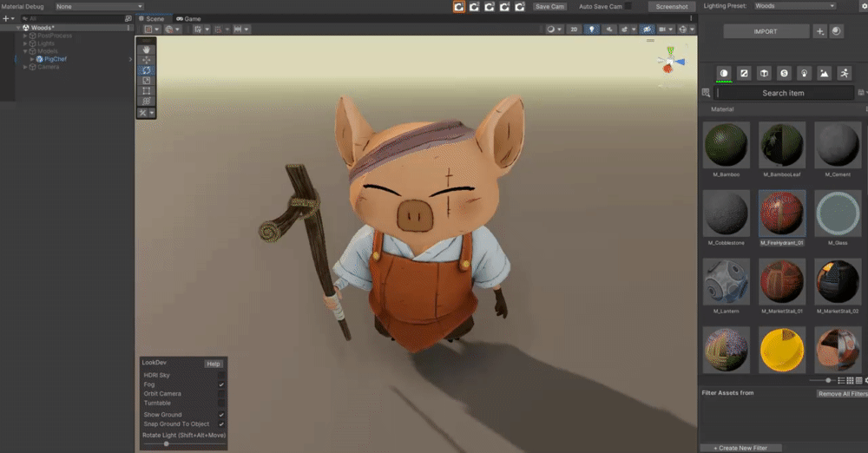Open the scene camera settings dropdown
This screenshot has width=868, height=453.
(x=666, y=30)
